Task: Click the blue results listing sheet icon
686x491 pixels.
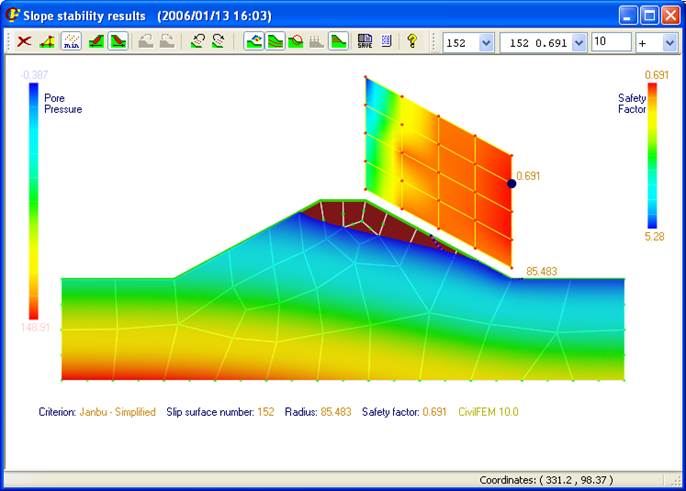Action: click(386, 42)
